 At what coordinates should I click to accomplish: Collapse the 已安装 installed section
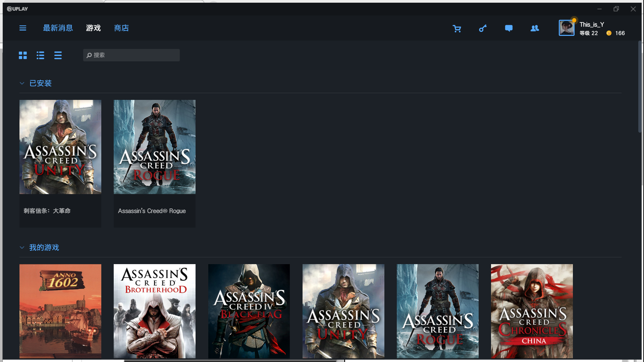pos(22,83)
